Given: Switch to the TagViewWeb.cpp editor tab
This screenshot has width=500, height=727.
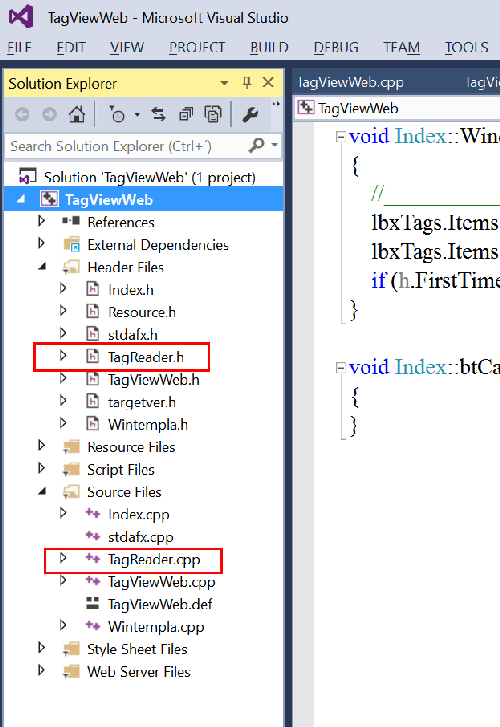Looking at the screenshot, I should pos(351,83).
